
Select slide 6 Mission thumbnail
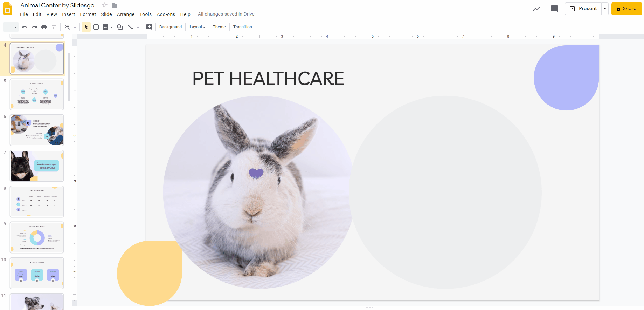click(x=37, y=130)
